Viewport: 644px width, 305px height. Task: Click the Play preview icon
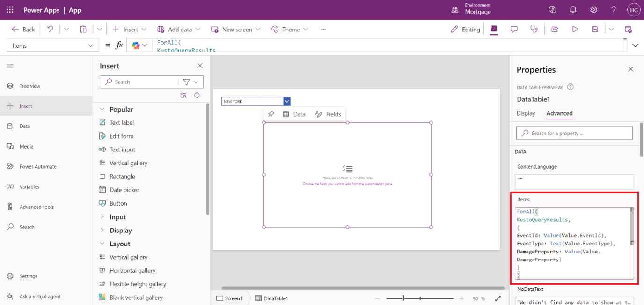(x=575, y=29)
